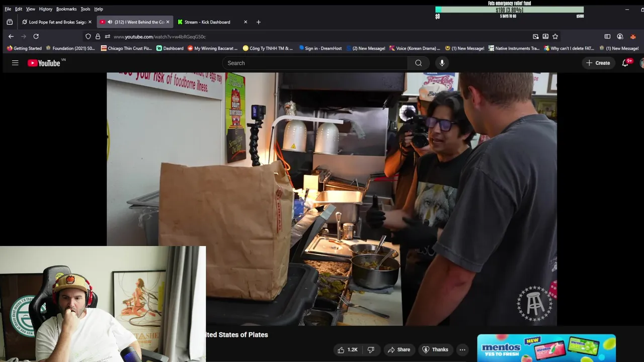
Task: Click the Mentos advertisement banner
Action: [546, 348]
